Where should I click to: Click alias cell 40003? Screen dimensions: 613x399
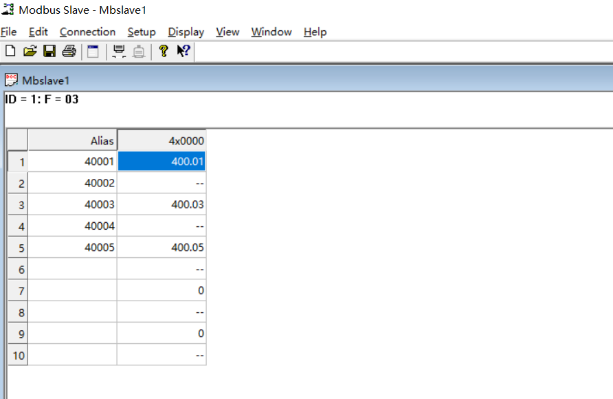pyautogui.click(x=72, y=204)
